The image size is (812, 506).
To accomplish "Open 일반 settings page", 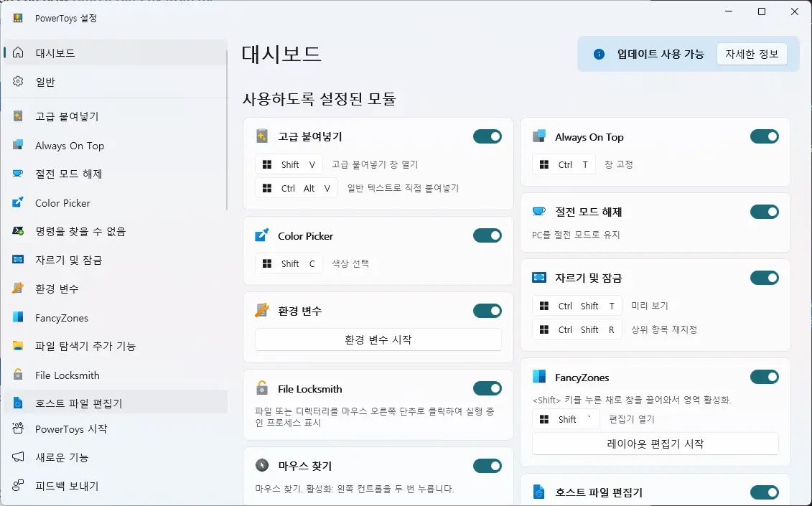I will tap(116, 81).
